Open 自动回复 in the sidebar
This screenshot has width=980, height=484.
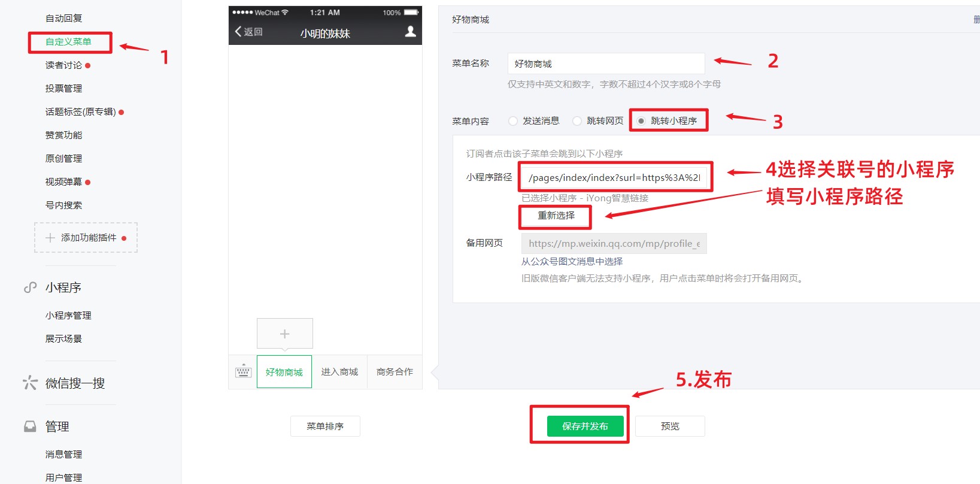click(x=64, y=19)
